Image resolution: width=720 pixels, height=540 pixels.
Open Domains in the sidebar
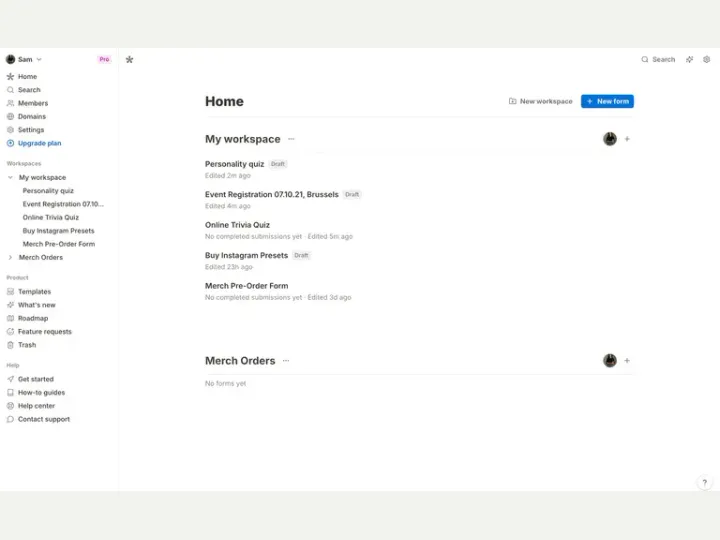(32, 116)
